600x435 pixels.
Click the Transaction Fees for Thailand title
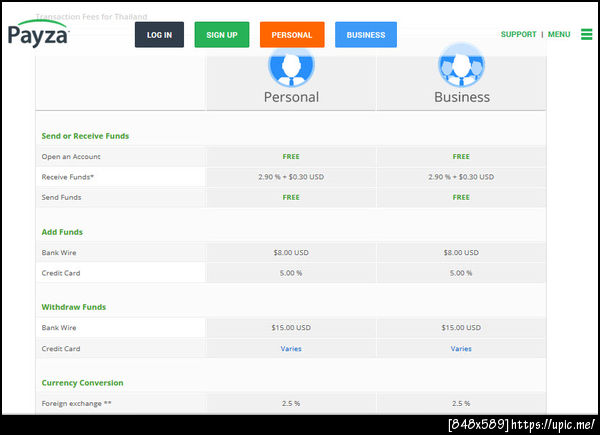(91, 16)
